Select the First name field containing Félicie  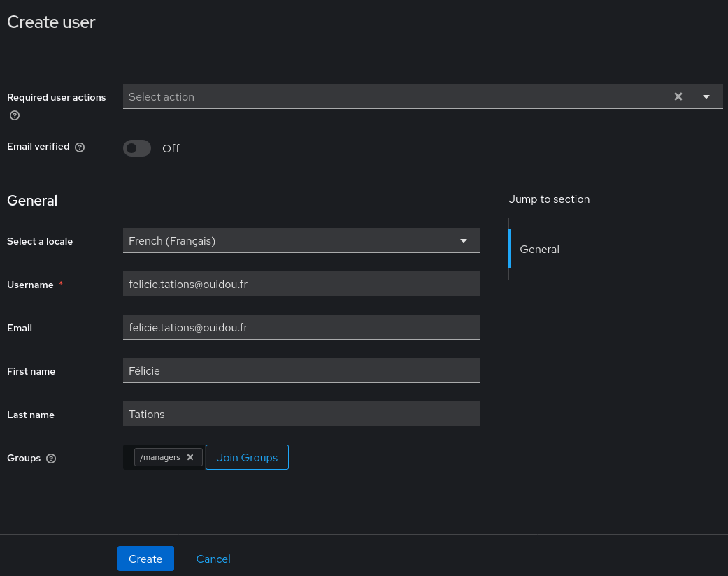point(301,370)
